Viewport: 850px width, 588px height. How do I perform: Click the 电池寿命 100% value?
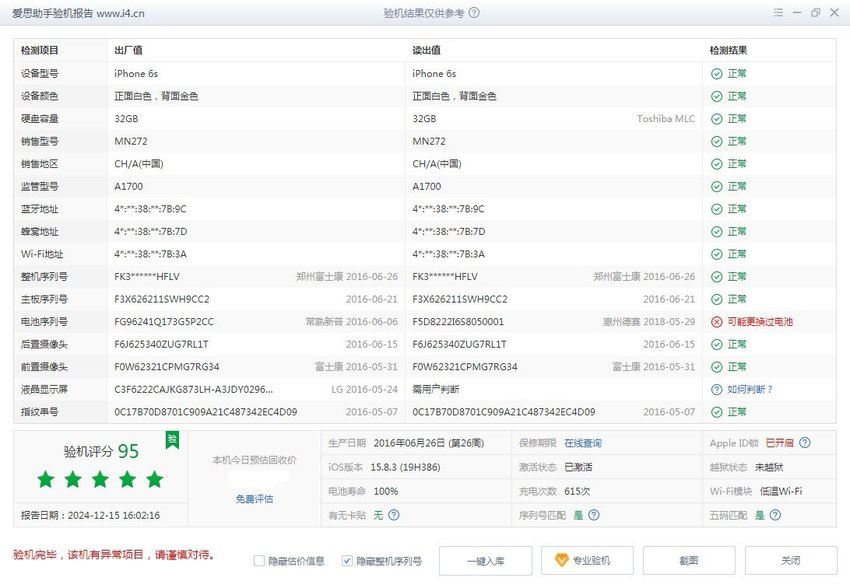pos(386,492)
